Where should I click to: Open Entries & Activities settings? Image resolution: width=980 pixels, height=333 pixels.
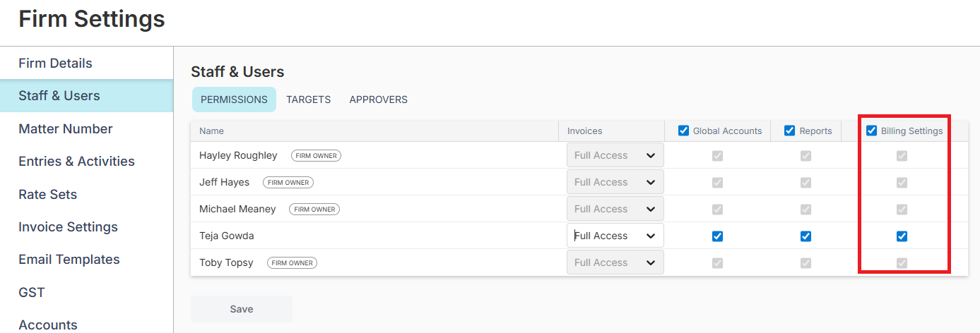point(76,162)
